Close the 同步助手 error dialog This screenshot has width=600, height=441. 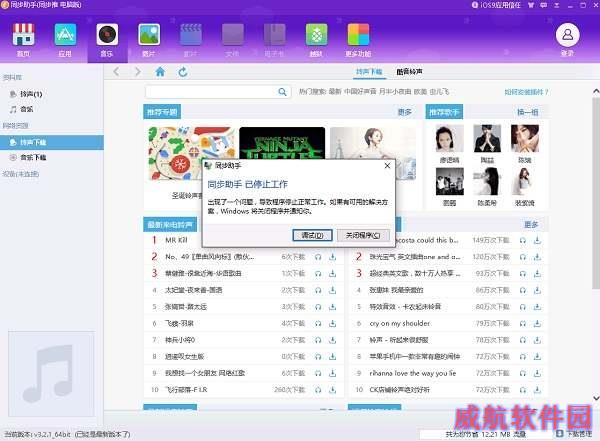click(x=387, y=165)
